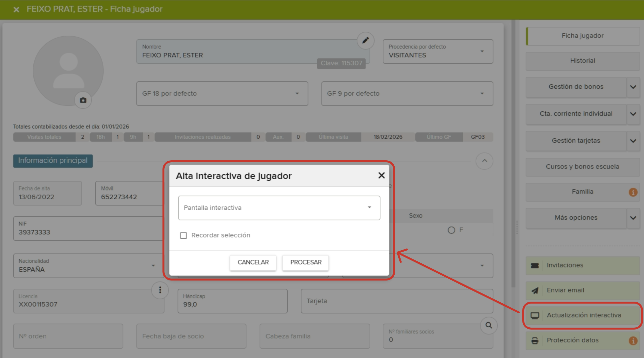The width and height of the screenshot is (644, 358).
Task: Click the Tarjeta field
Action: point(397,301)
